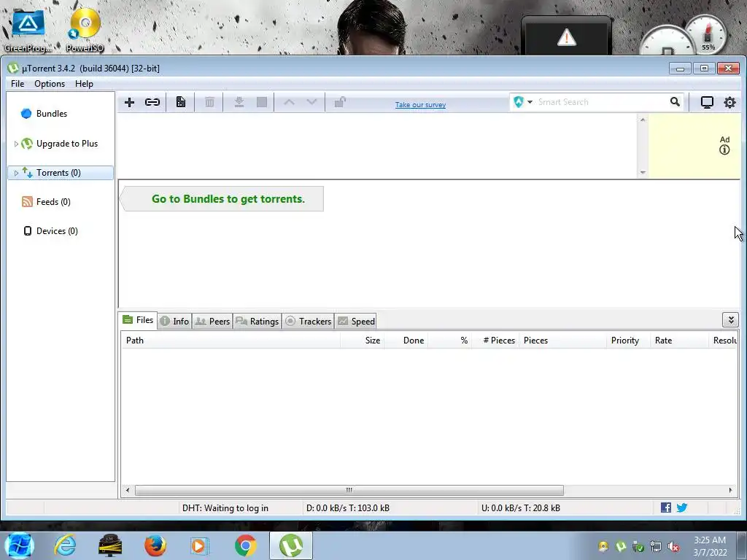This screenshot has height=560, width=747.
Task: Open the File menu
Action: coord(18,84)
